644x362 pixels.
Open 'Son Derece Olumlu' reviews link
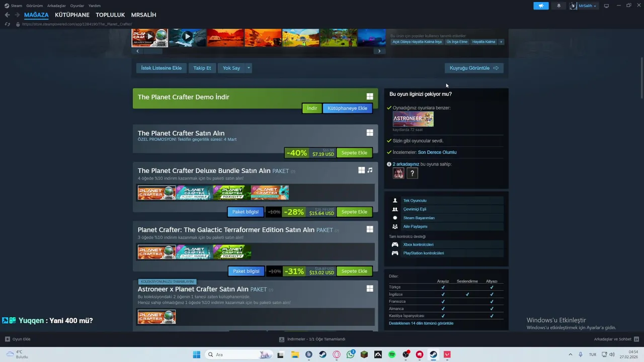pos(437,152)
